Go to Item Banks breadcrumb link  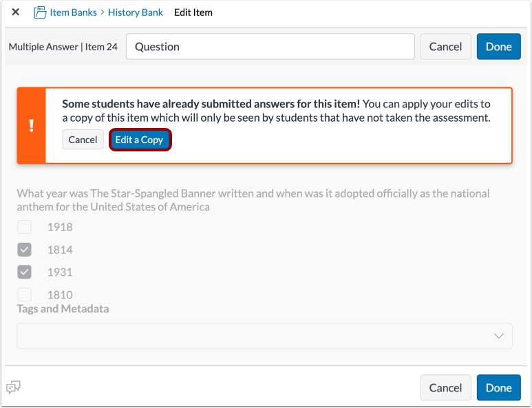coord(73,12)
